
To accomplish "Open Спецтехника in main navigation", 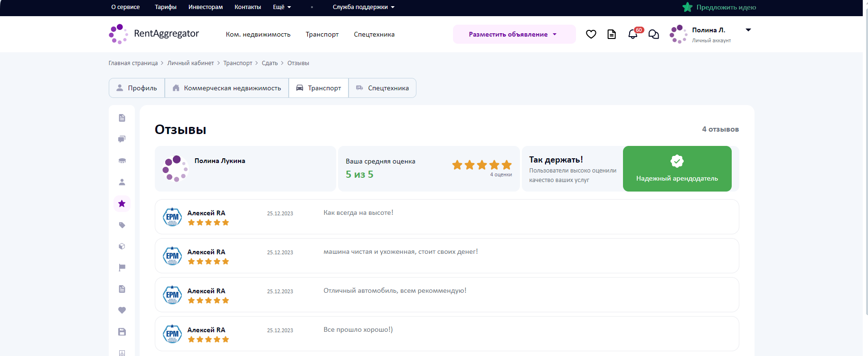I will pyautogui.click(x=374, y=34).
